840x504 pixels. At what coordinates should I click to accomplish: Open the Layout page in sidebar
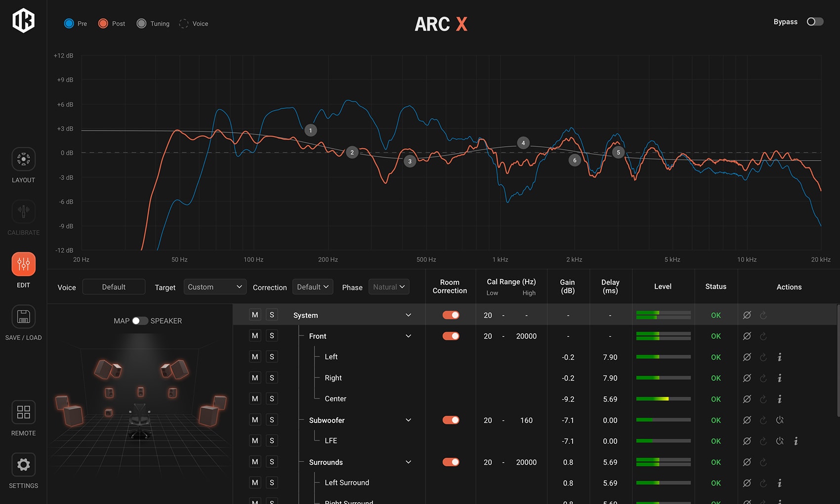click(23, 160)
